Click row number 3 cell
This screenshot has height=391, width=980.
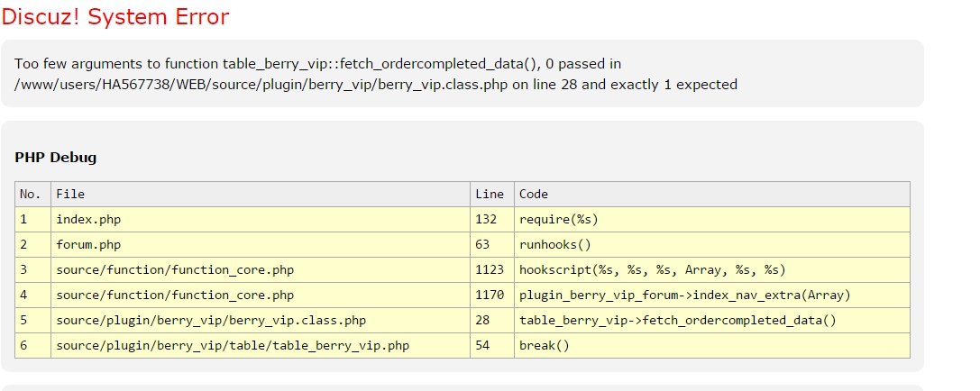pos(33,270)
